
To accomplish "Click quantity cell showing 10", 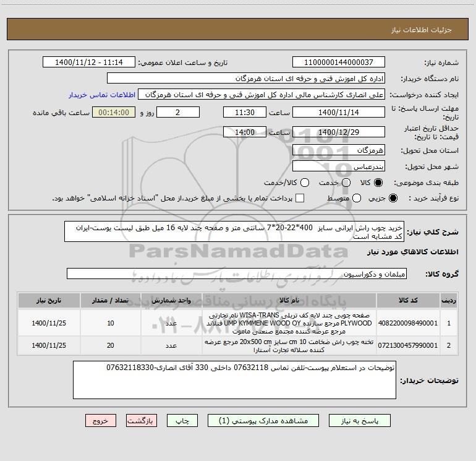I will [x=111, y=323].
